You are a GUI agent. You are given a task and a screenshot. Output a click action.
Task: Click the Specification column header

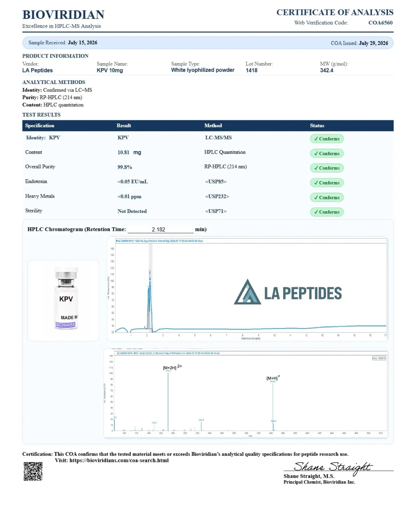[x=40, y=125]
